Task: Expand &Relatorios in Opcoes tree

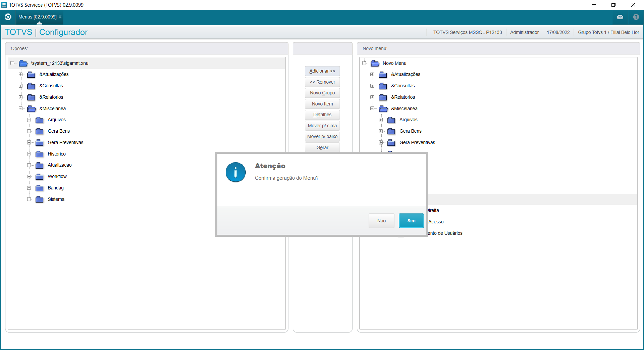Action: (21, 97)
